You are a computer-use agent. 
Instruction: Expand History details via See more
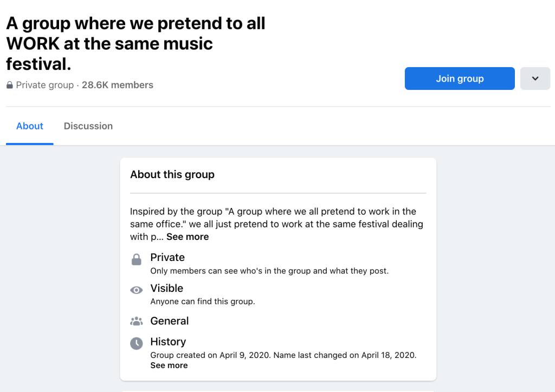click(x=169, y=365)
